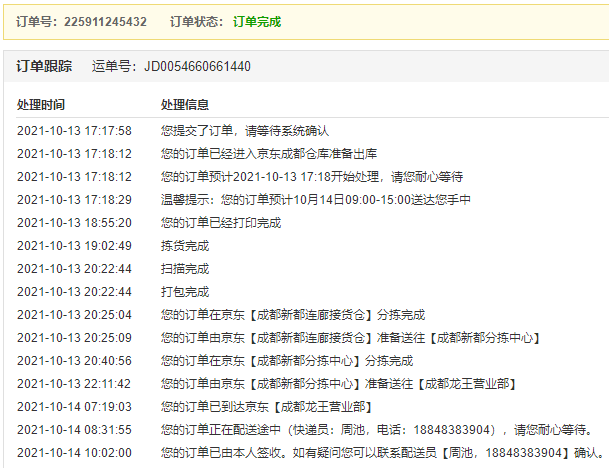Click the 已由本人签收 confirmation message
The height and width of the screenshot is (468, 609).
[x=383, y=453]
